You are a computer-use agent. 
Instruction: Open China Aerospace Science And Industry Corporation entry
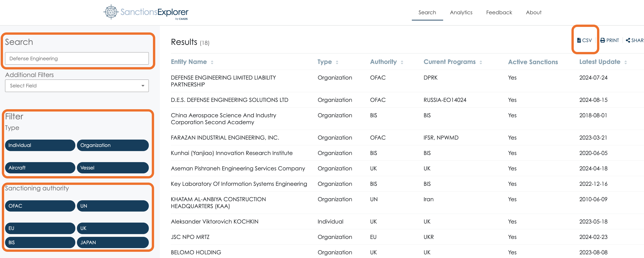coord(223,119)
